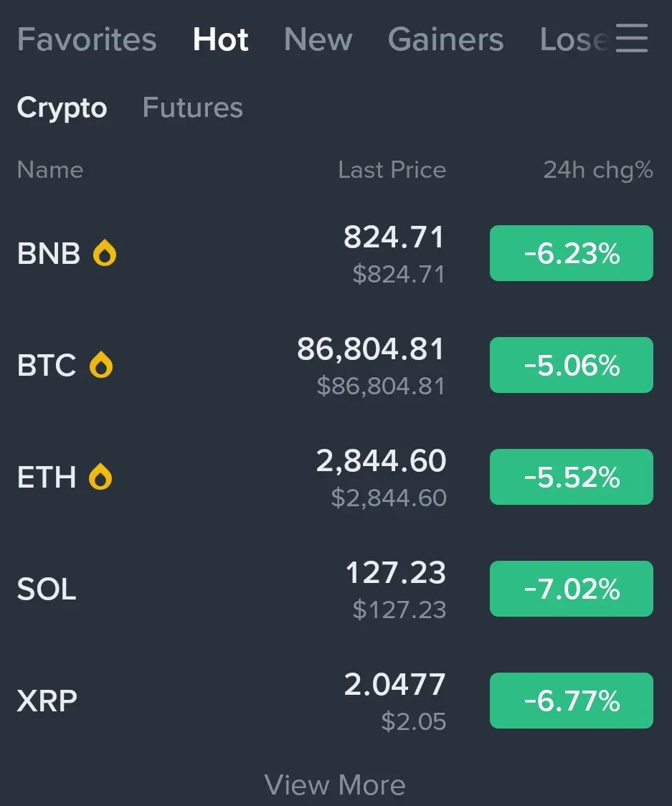The width and height of the screenshot is (672, 806).
Task: Sort by the Name column header
Action: pyautogui.click(x=50, y=170)
